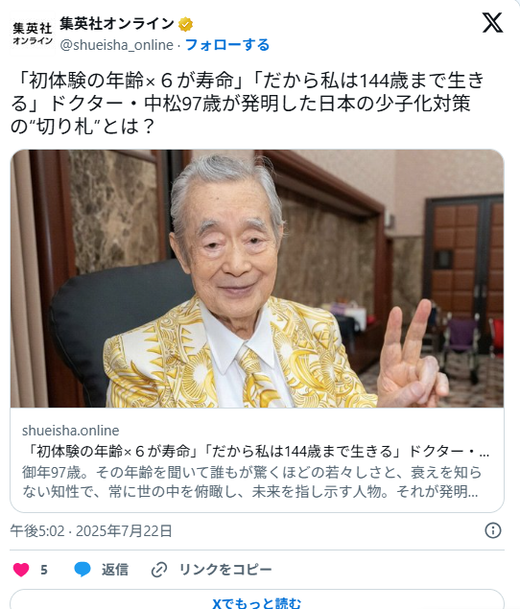Viewport: 520px width, 609px height.
Task: Click the chain link copy icon
Action: point(159,570)
